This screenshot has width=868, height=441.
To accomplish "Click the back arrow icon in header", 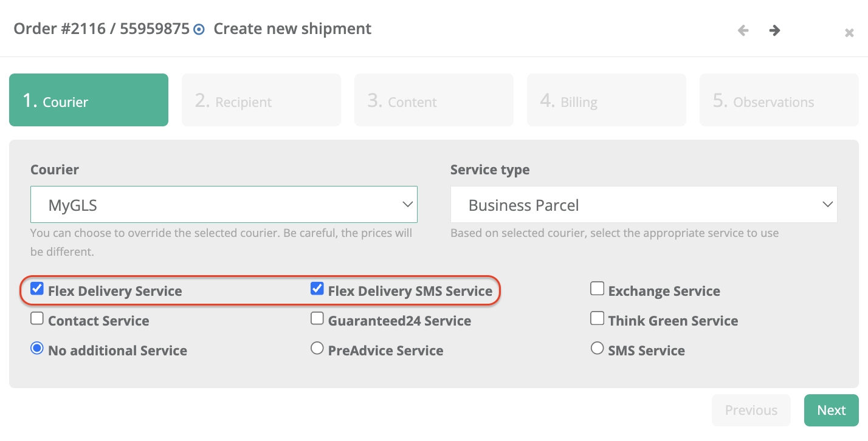I will click(743, 30).
